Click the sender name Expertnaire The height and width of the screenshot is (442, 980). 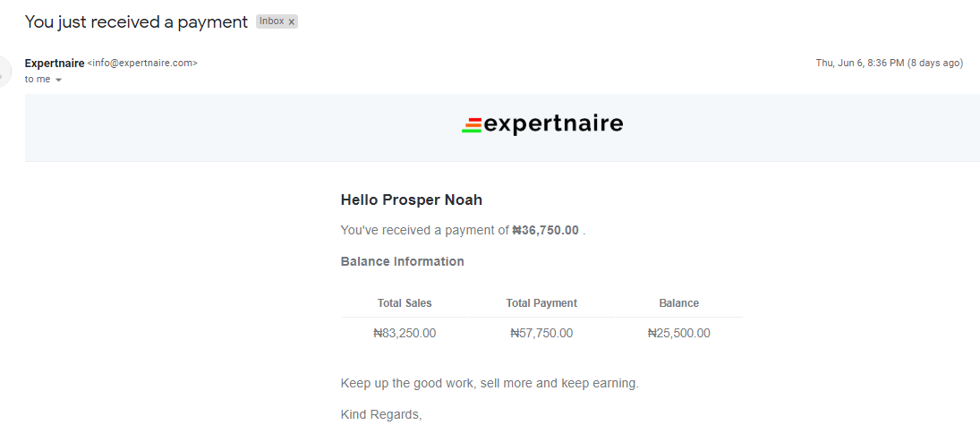[55, 64]
